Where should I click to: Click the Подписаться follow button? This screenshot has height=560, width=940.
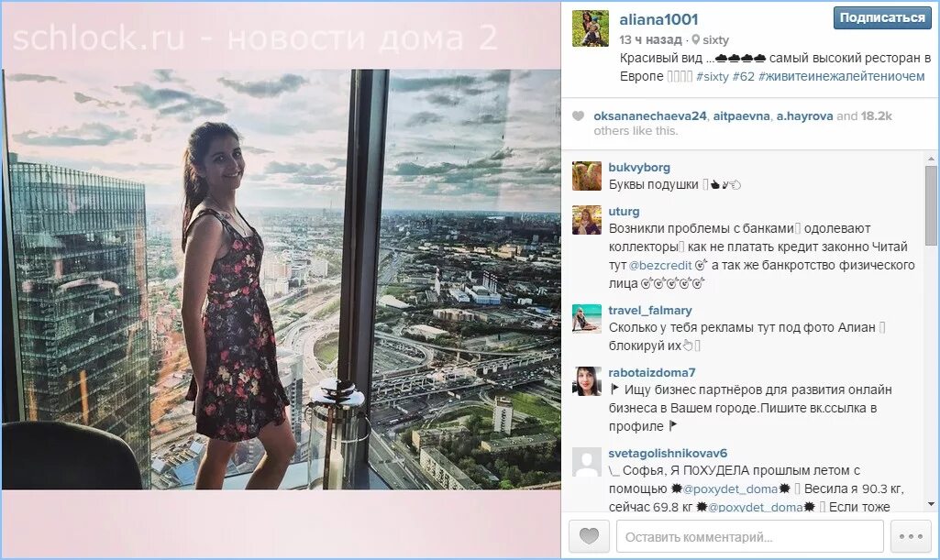[x=882, y=18]
